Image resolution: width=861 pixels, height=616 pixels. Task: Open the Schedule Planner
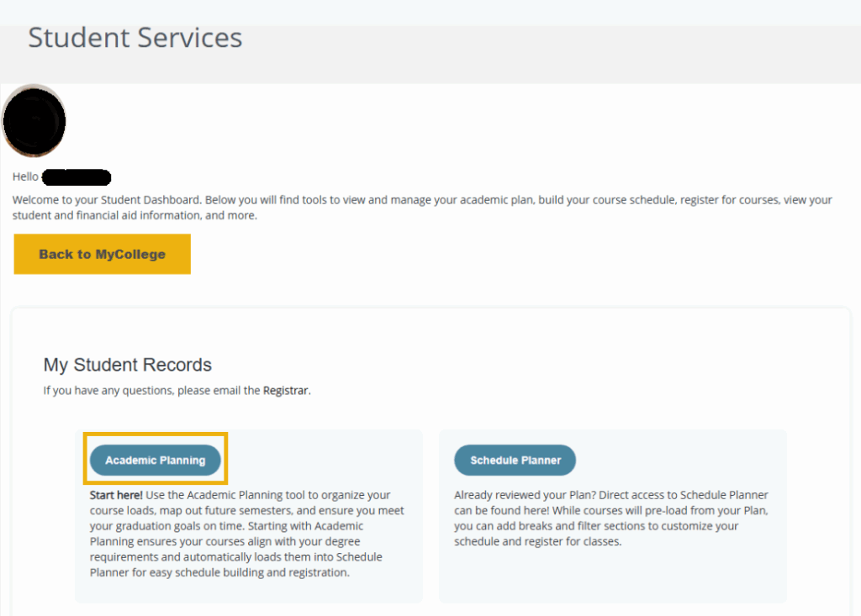(x=515, y=460)
